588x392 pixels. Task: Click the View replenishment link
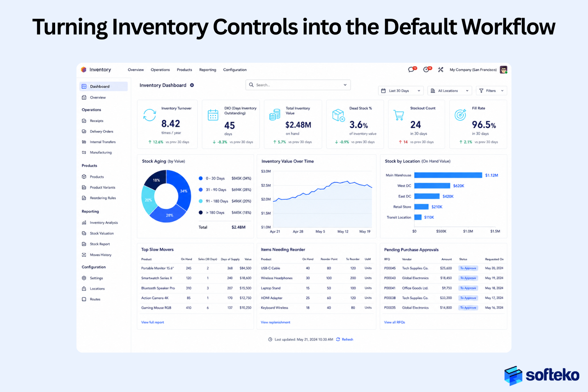click(276, 322)
